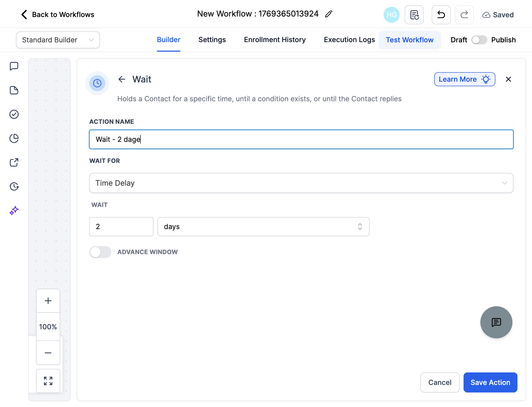Image resolution: width=532 pixels, height=407 pixels.
Task: Click the wait number field showing 2
Action: 121,227
